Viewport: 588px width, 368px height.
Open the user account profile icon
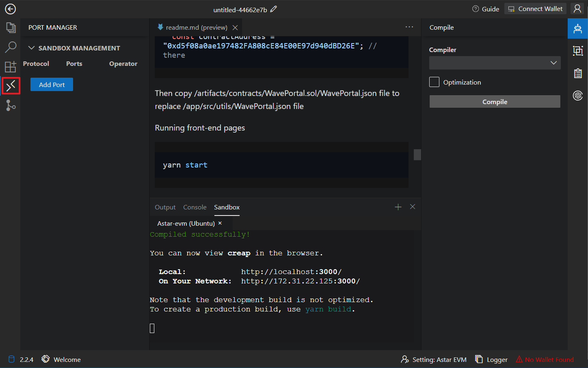click(x=577, y=9)
